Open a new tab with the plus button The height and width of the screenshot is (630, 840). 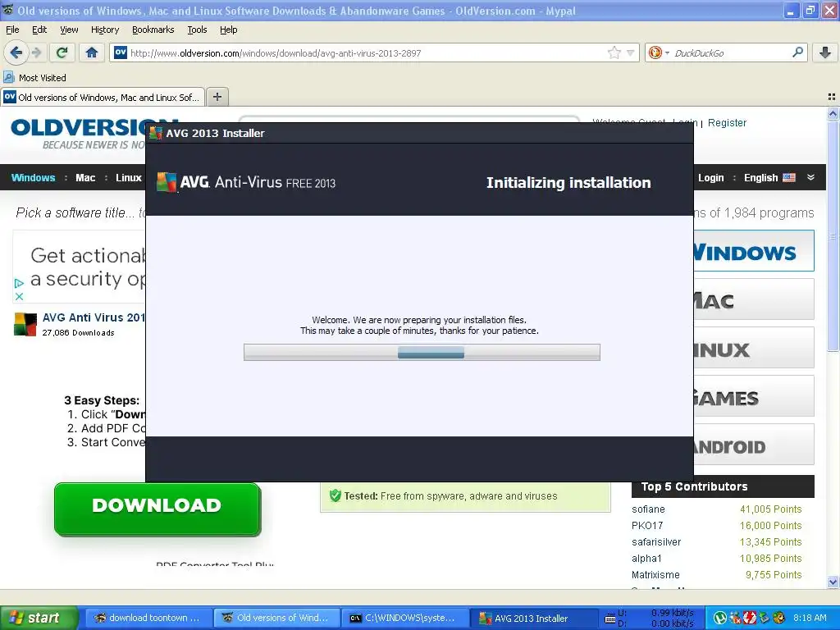217,97
